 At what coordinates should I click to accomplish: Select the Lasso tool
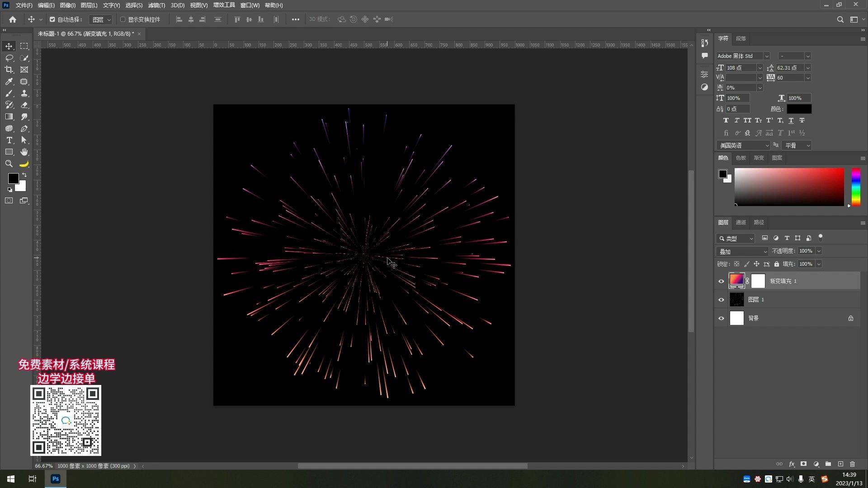9,58
